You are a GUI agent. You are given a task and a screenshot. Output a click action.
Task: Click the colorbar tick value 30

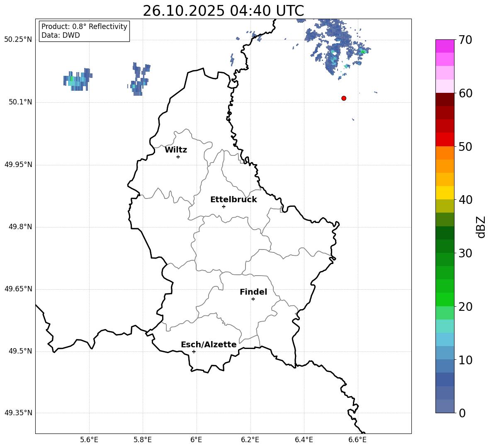[465, 253]
